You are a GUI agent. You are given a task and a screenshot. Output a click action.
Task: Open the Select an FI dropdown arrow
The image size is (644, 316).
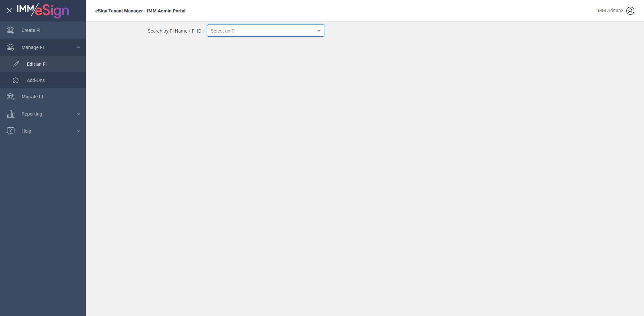coord(319,31)
